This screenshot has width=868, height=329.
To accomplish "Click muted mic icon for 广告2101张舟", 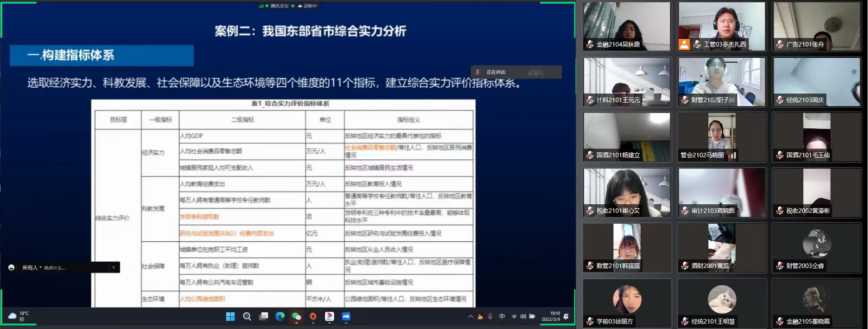I will [x=780, y=44].
